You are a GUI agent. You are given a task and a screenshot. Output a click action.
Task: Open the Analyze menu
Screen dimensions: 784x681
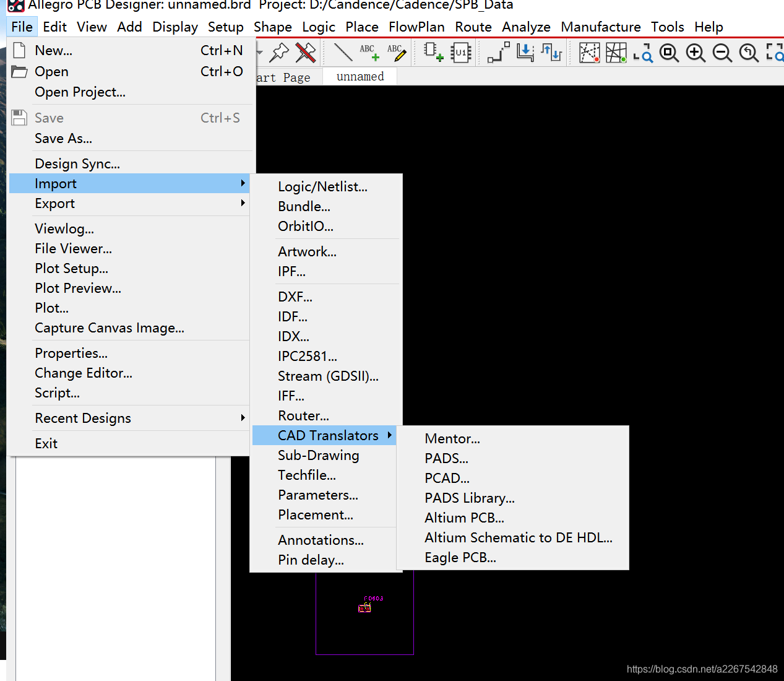point(526,27)
